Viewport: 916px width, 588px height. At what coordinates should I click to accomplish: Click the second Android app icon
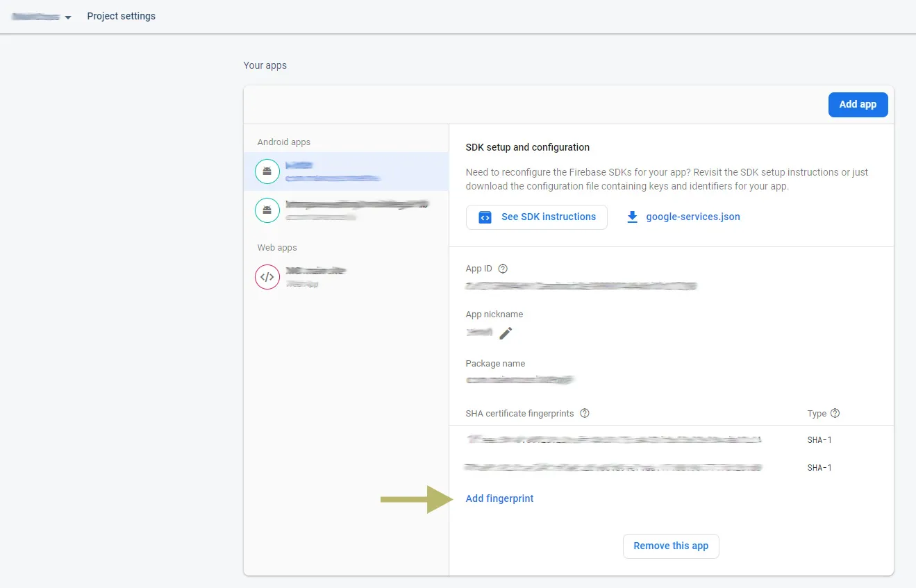[x=267, y=210]
